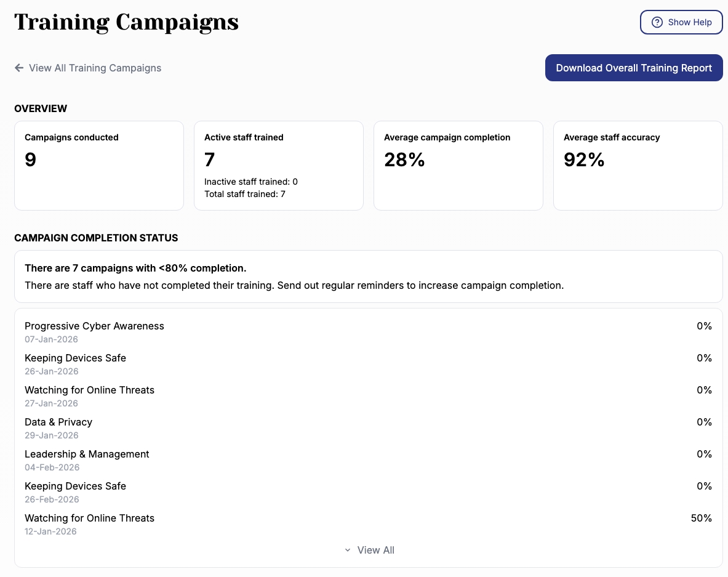Click the back arrow icon

pyautogui.click(x=19, y=68)
